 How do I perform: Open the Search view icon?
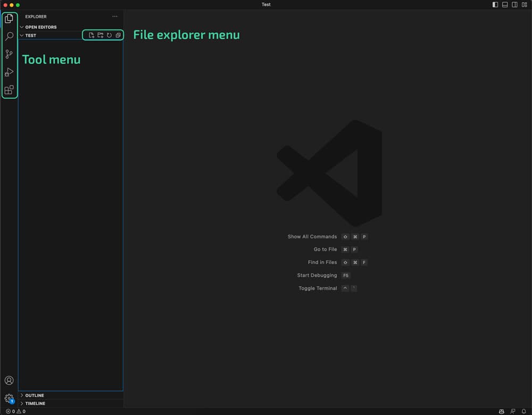pyautogui.click(x=9, y=36)
